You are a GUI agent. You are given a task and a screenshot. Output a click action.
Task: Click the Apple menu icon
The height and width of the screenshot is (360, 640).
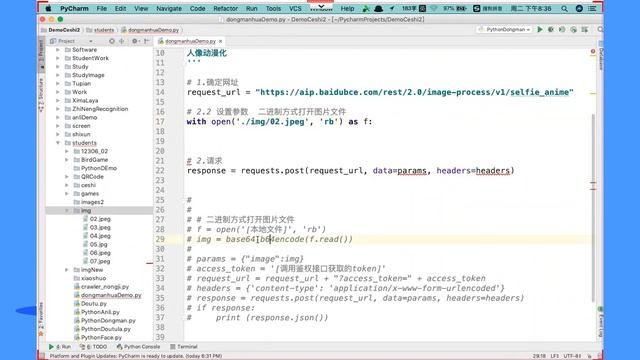[48, 8]
